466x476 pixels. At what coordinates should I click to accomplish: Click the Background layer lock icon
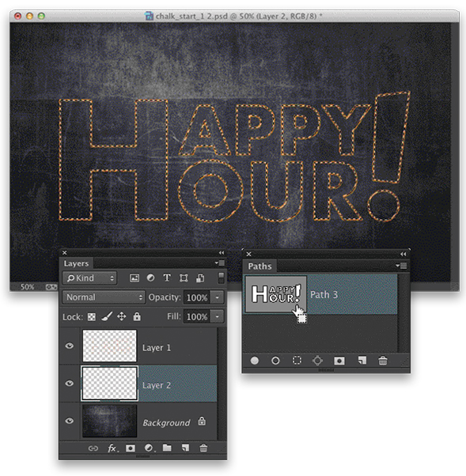(x=202, y=421)
